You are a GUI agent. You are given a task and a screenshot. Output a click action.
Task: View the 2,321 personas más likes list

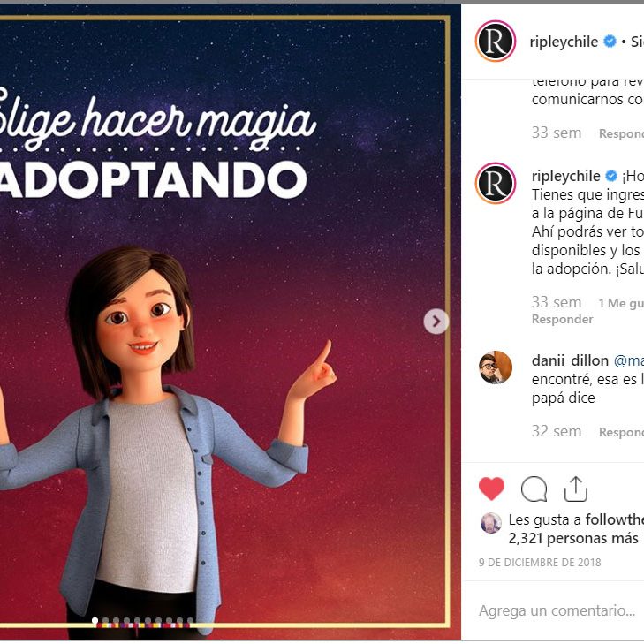pyautogui.click(x=573, y=539)
